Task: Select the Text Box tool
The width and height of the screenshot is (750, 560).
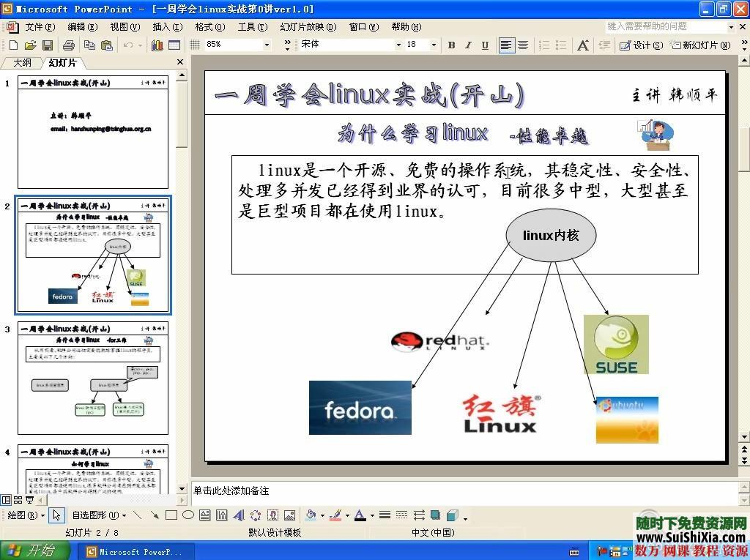Action: 204,515
